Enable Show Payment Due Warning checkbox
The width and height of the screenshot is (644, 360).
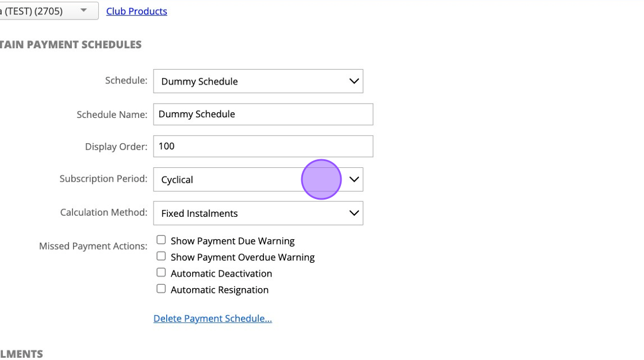(161, 240)
